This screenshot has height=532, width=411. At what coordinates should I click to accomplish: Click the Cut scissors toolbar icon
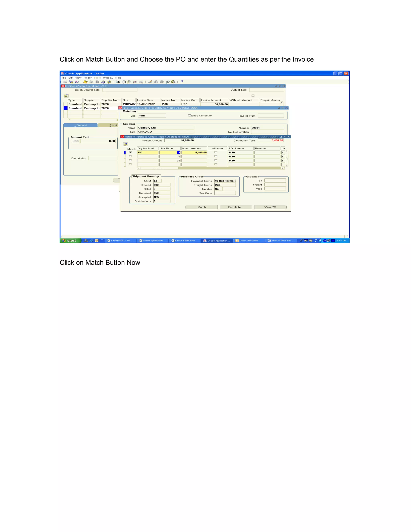(118, 82)
